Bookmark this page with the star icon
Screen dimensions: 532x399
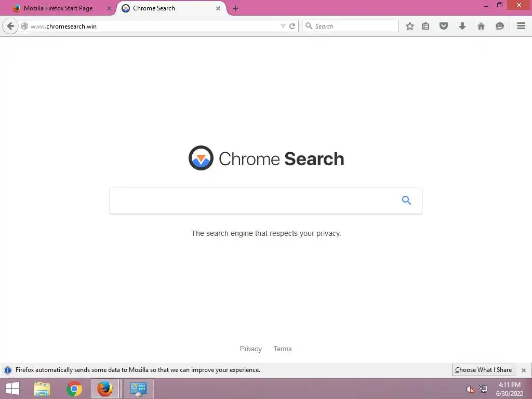tap(410, 26)
